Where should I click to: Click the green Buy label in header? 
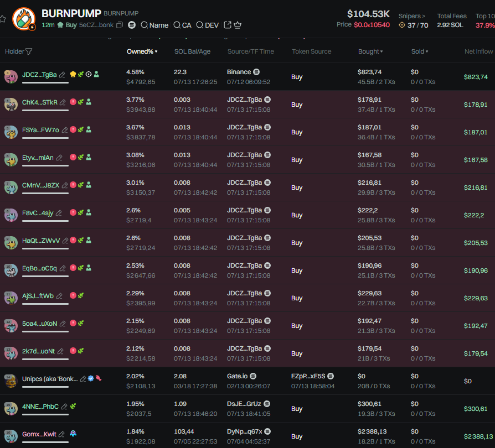click(71, 25)
